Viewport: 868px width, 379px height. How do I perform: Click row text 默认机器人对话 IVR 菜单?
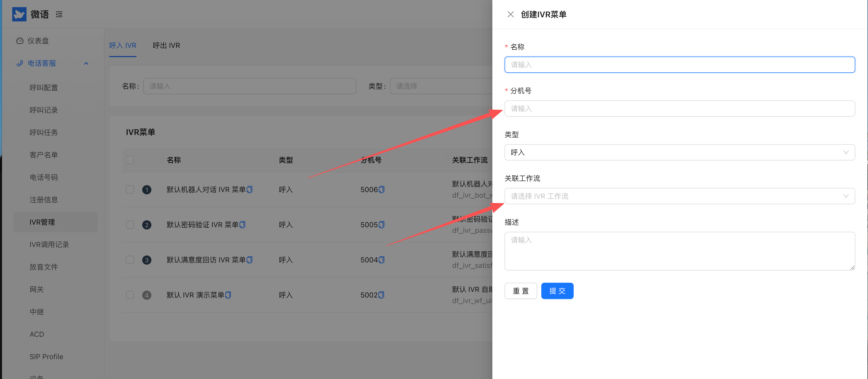(x=206, y=190)
